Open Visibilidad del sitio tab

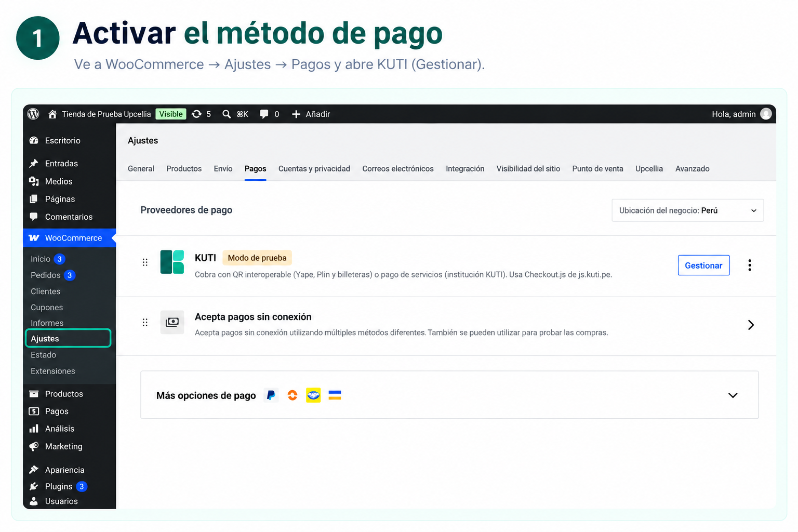(528, 168)
